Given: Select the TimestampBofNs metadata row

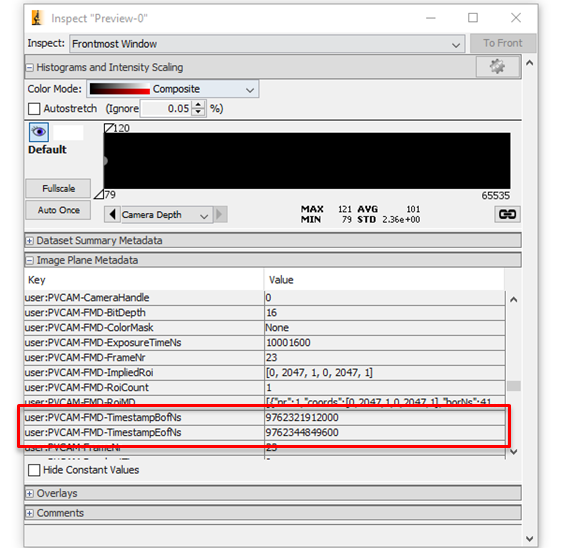Looking at the screenshot, I should click(x=265, y=417).
